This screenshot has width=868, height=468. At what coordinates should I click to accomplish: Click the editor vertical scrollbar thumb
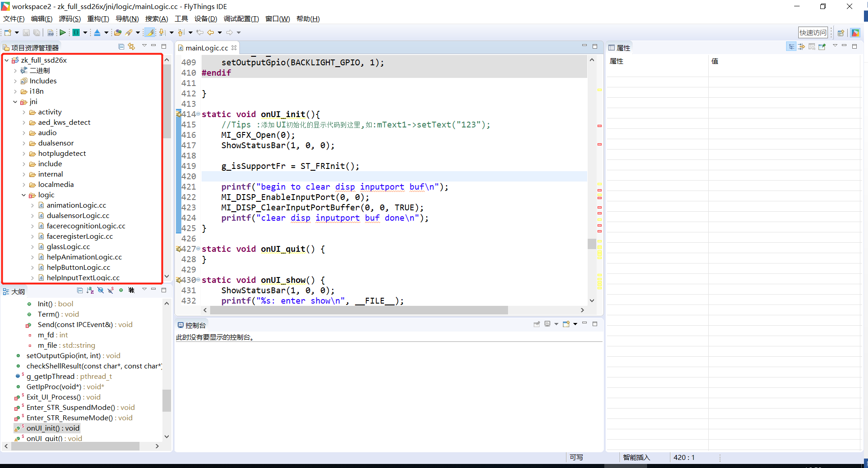[x=592, y=244]
